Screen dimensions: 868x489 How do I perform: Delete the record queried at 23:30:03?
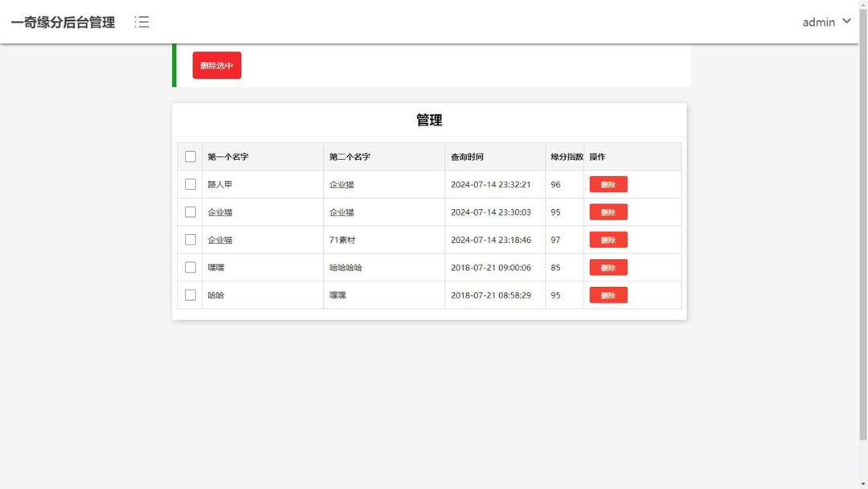click(x=608, y=212)
